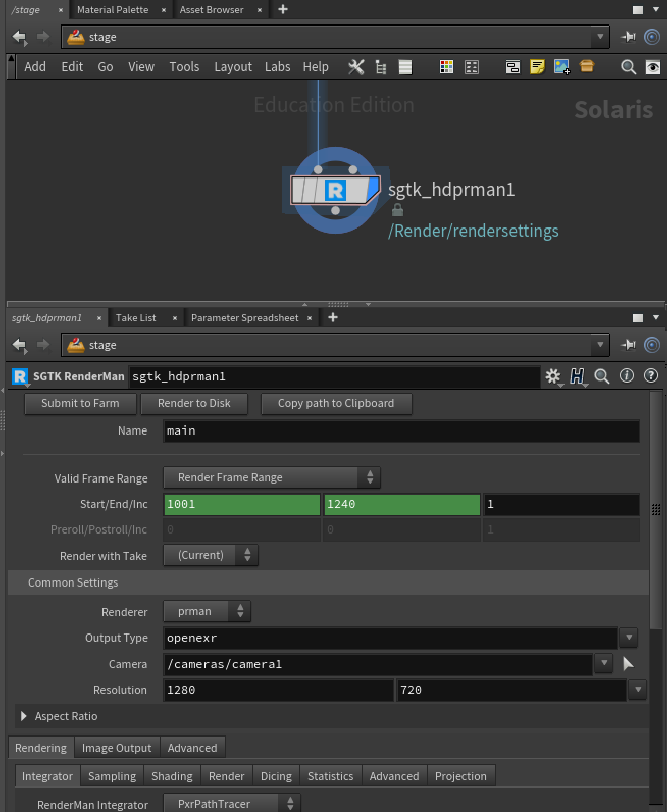Image resolution: width=667 pixels, height=812 pixels.
Task: Search nodes with magnifier in network toolbar
Action: click(x=628, y=67)
